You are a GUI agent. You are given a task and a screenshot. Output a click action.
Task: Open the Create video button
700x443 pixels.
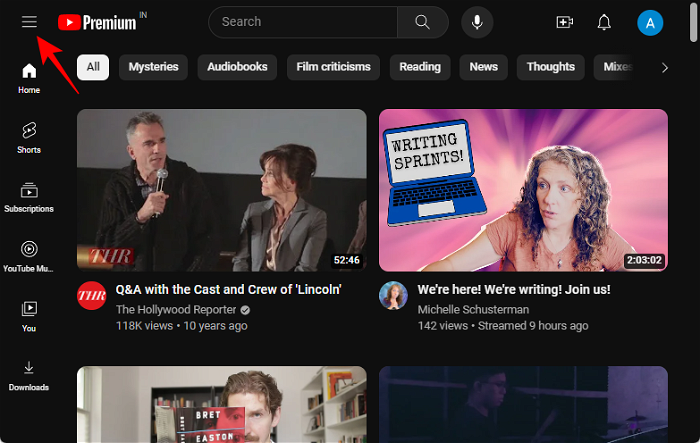[565, 22]
